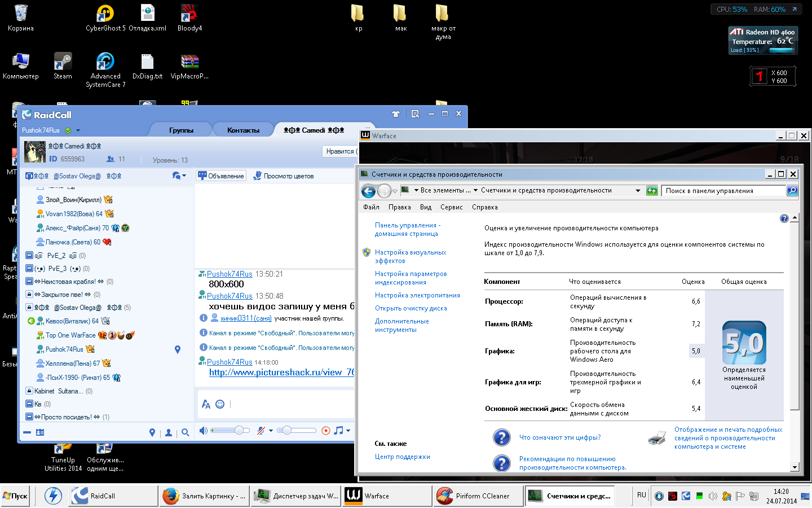Open RaidCall main menu icon in title bar
The width and height of the screenshot is (812, 508).
(x=415, y=114)
